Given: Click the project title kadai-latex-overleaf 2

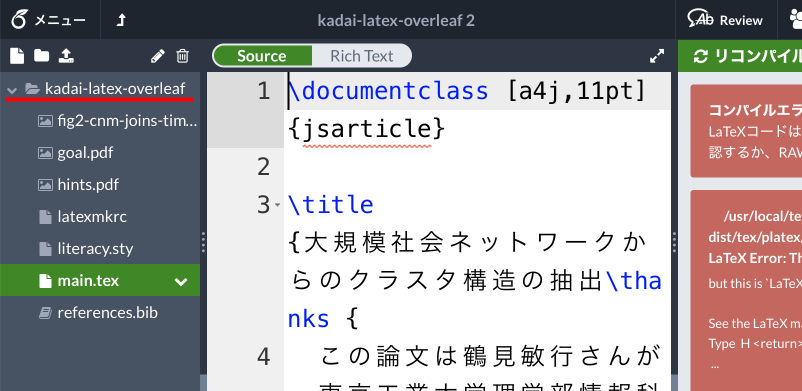Looking at the screenshot, I should (396, 20).
